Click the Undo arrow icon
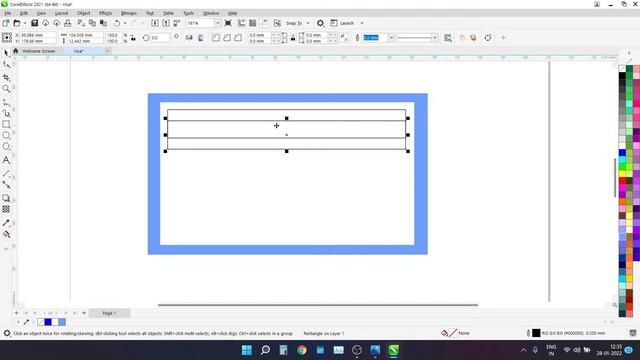The image size is (640, 360). [117, 23]
